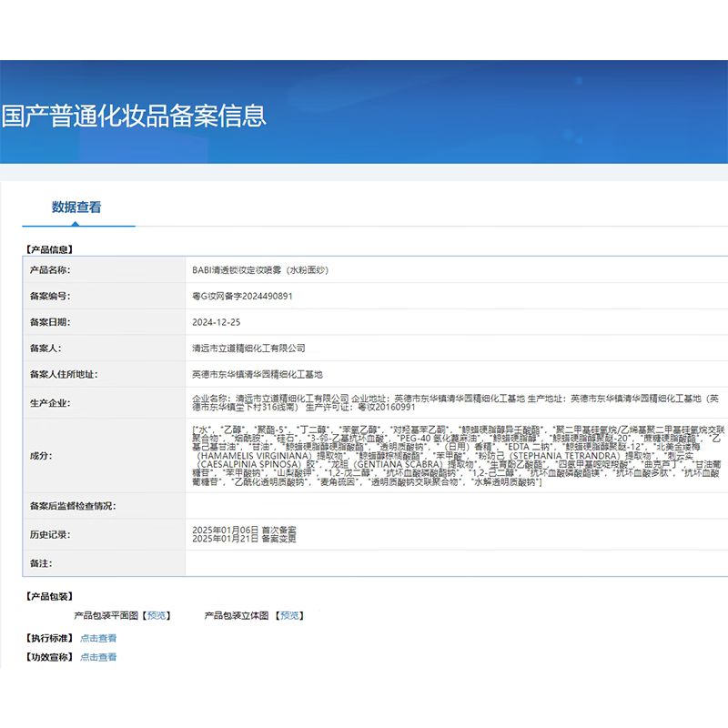Click the 成分 row label
This screenshot has height=728, width=728.
[x=42, y=455]
